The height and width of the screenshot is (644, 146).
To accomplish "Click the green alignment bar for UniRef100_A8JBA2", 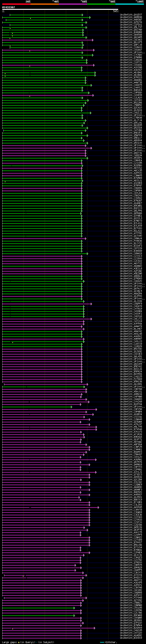I will point(49,73).
